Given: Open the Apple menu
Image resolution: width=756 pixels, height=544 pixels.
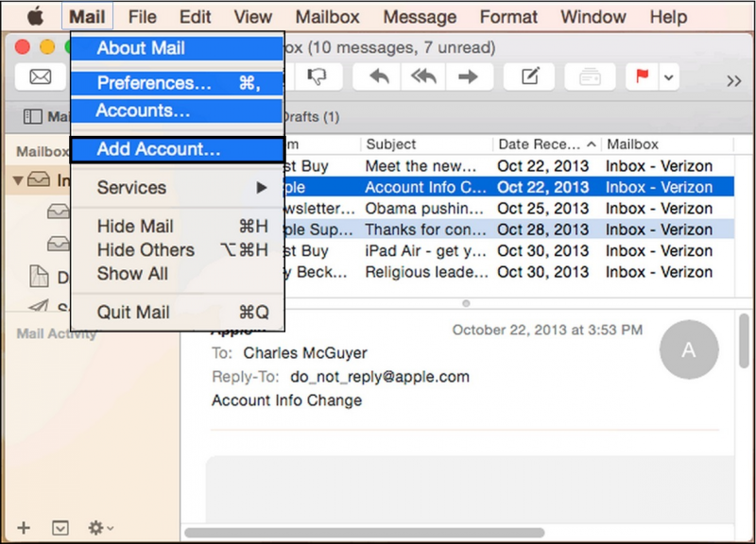Looking at the screenshot, I should (x=35, y=17).
